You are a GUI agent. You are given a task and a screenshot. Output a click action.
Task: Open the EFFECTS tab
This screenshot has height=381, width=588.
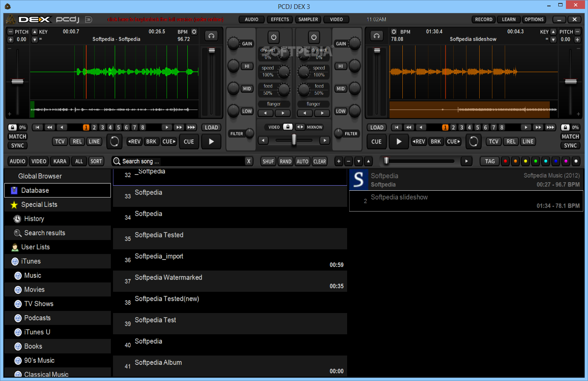point(280,20)
